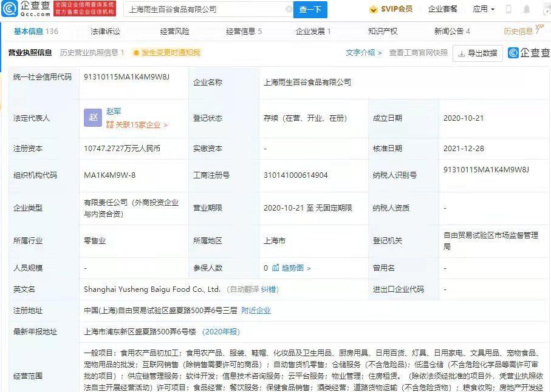Click the download icon in 导出数据

(462, 53)
